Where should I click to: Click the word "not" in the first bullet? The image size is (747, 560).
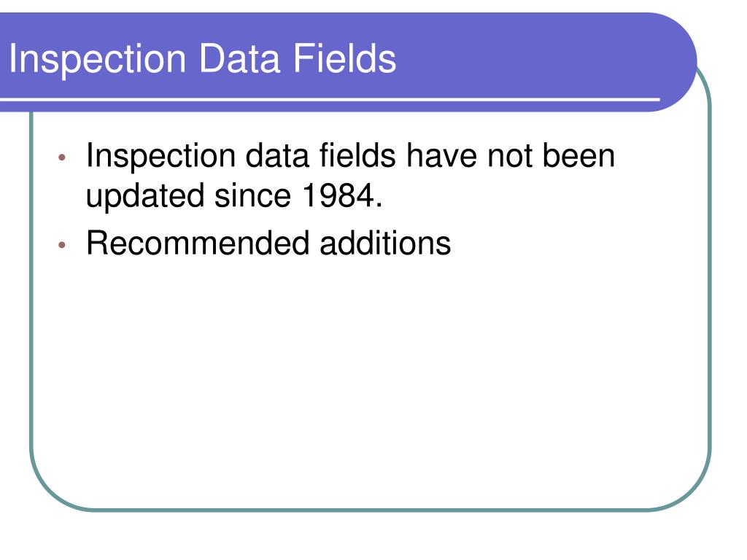coord(510,157)
